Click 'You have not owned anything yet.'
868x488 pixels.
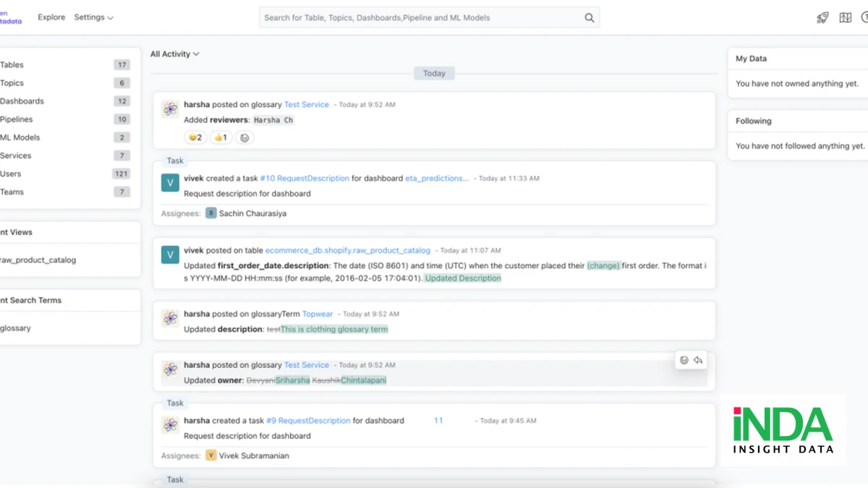click(797, 84)
